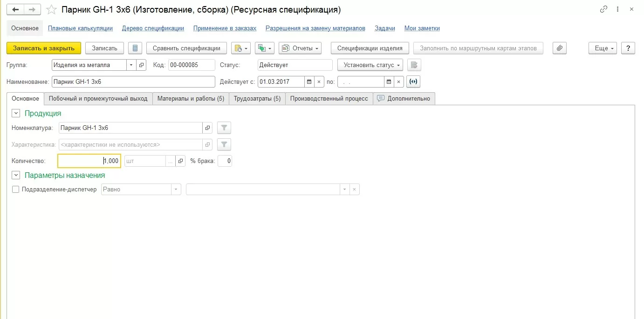Click the empty по date field
The image size is (644, 319).
click(x=361, y=81)
